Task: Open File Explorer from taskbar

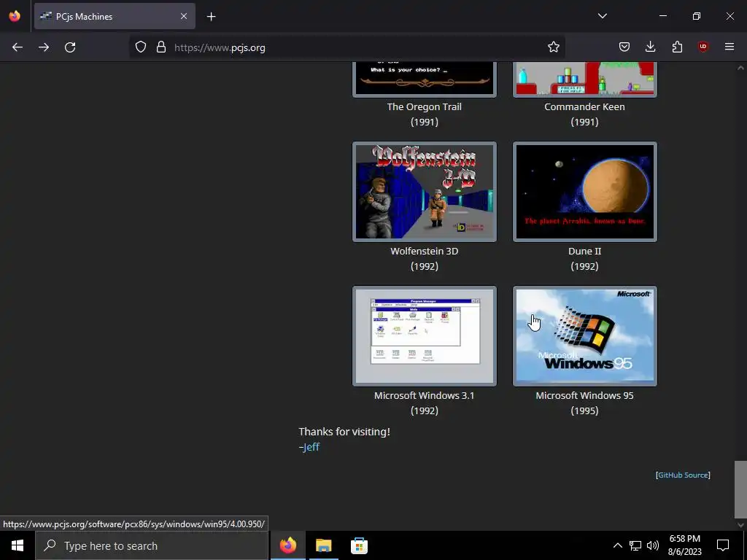Action: [x=323, y=545]
